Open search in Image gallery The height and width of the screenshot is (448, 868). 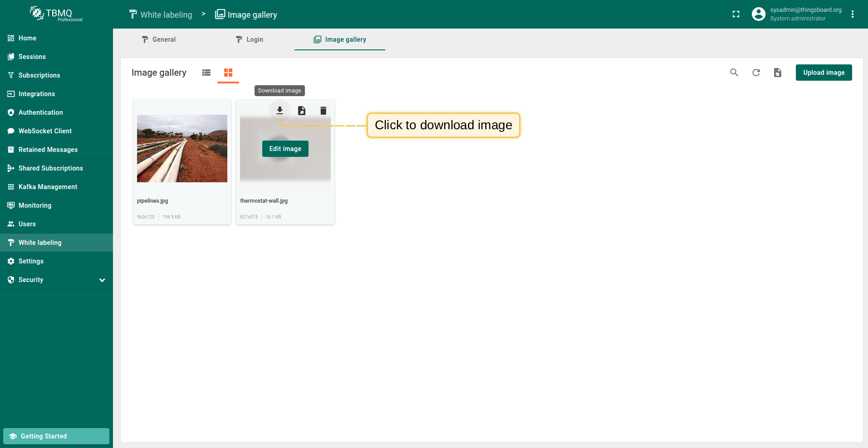click(x=734, y=73)
